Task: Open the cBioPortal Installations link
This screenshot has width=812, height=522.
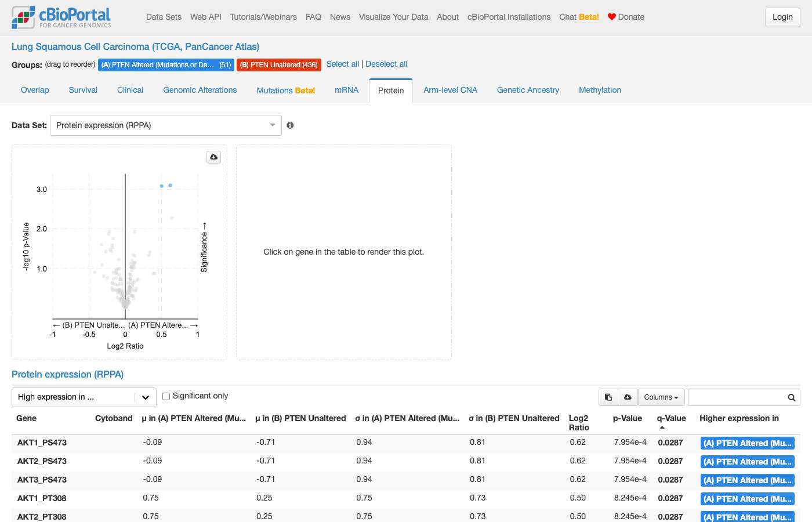Action: 509,17
